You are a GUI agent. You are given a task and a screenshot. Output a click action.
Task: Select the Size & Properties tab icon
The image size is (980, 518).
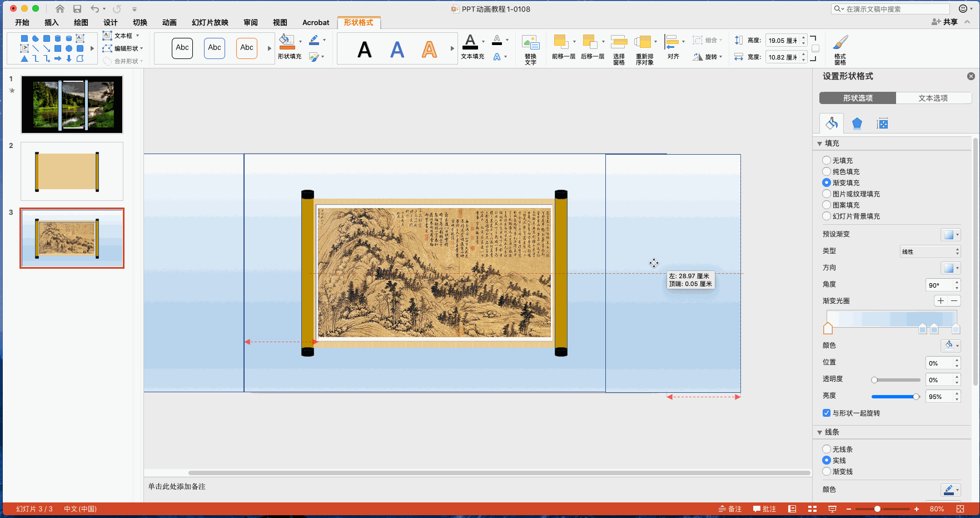[882, 124]
